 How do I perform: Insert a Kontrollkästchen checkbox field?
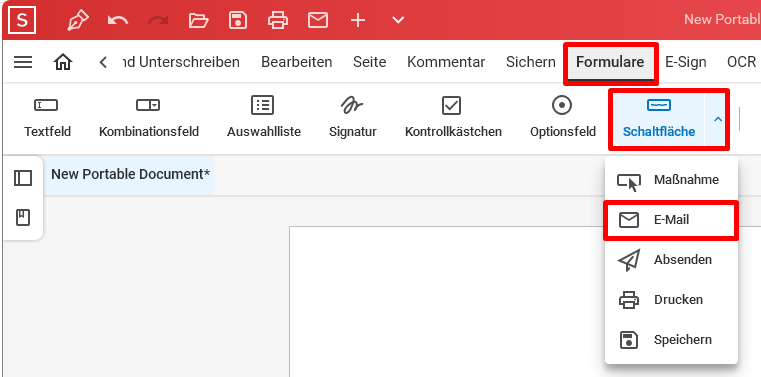(x=453, y=117)
